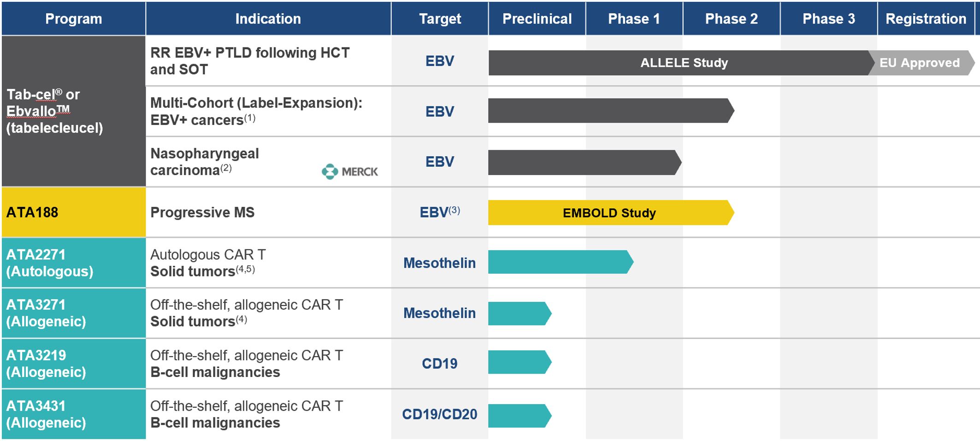This screenshot has height=441, width=980.
Task: Select the Phase 2 header
Action: pyautogui.click(x=732, y=18)
